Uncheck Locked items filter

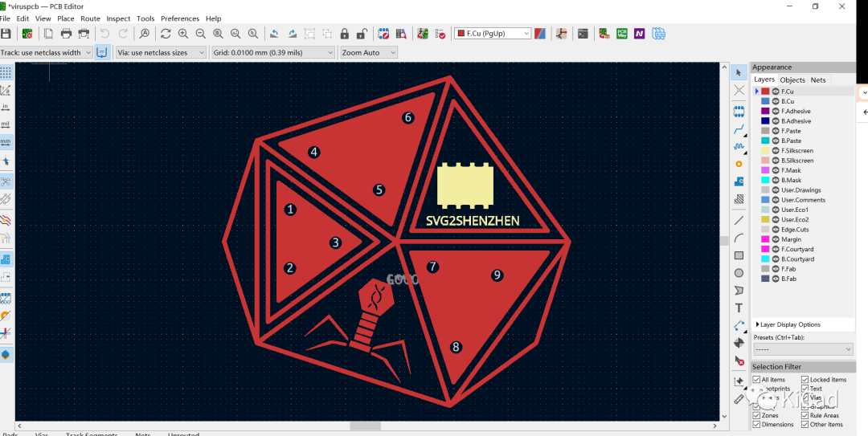(x=805, y=380)
